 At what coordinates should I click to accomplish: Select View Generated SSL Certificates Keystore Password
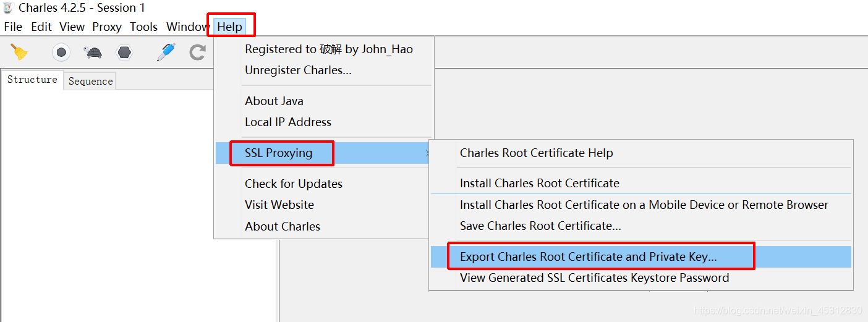click(641, 278)
